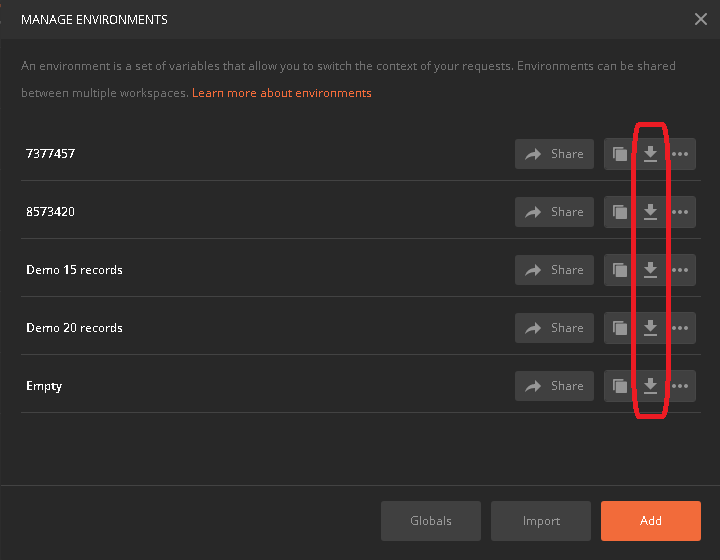Share the 7377457 environment
The width and height of the screenshot is (720, 560).
(554, 154)
